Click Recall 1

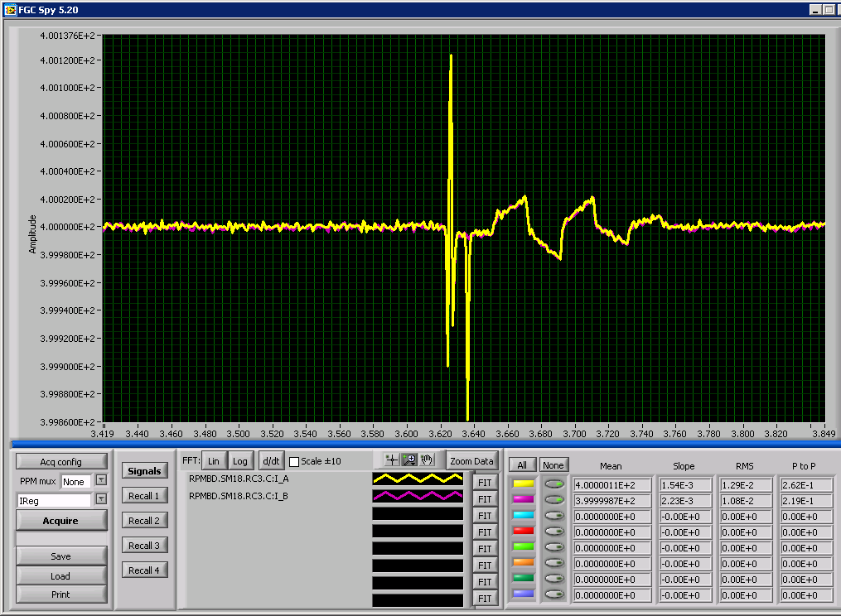(x=144, y=495)
